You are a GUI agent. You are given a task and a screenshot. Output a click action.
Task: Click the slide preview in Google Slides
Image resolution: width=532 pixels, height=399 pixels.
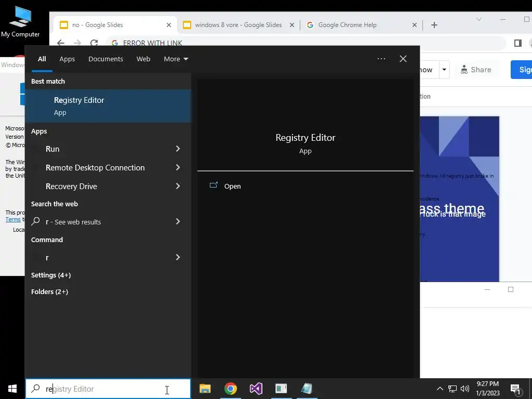[459, 199]
